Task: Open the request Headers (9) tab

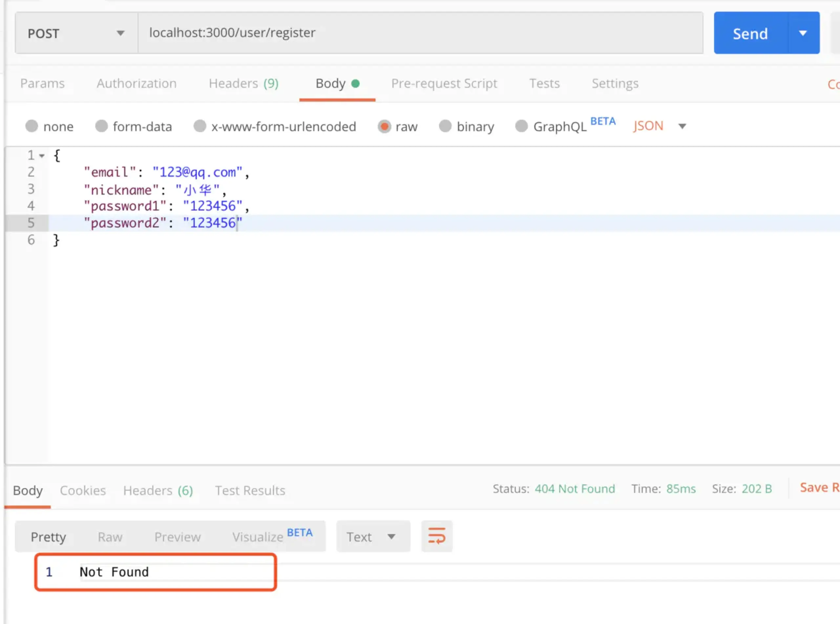Action: tap(243, 83)
